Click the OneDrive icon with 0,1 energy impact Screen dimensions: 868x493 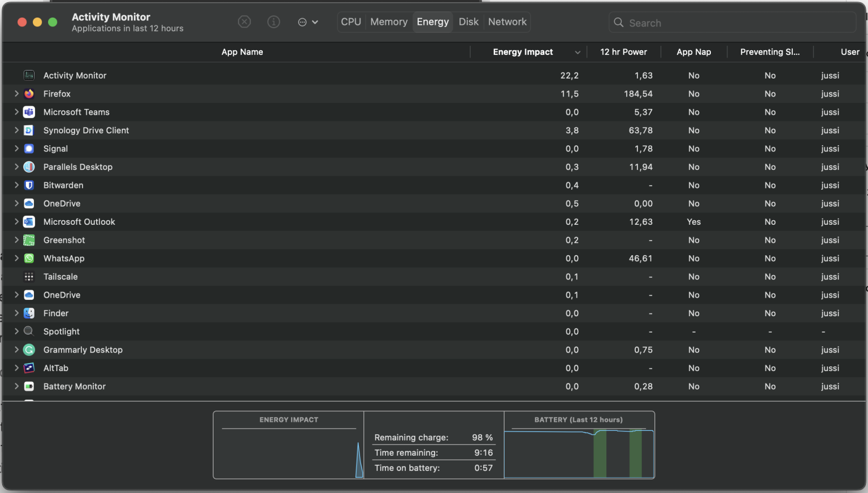point(29,295)
